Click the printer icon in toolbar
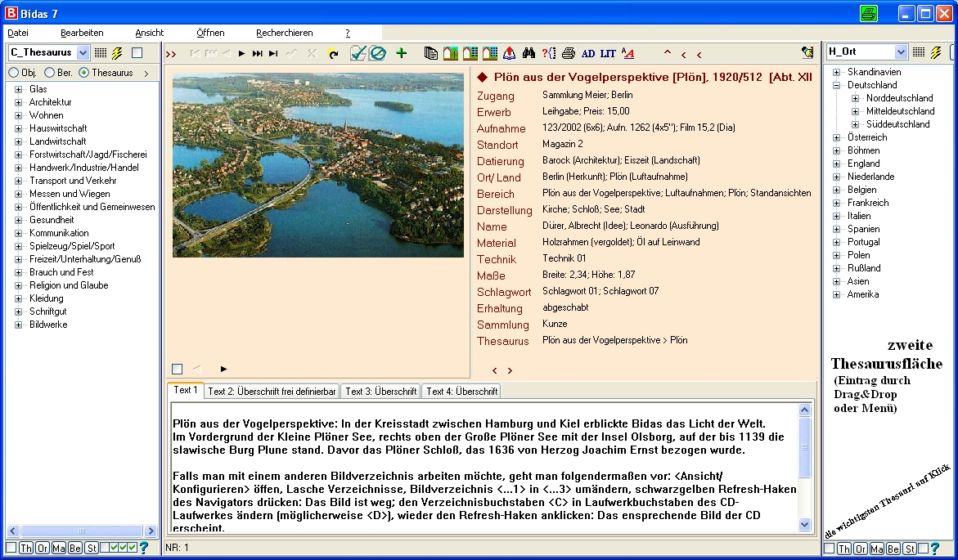 [x=569, y=53]
